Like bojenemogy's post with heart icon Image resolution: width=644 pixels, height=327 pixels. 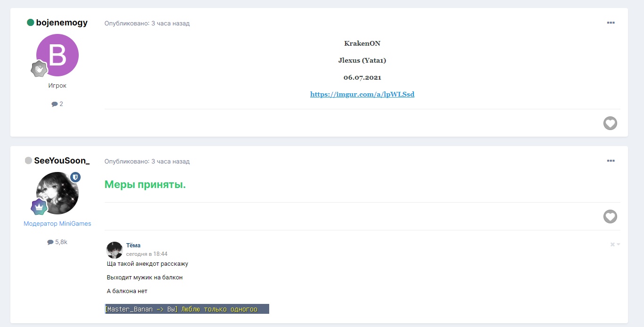610,123
